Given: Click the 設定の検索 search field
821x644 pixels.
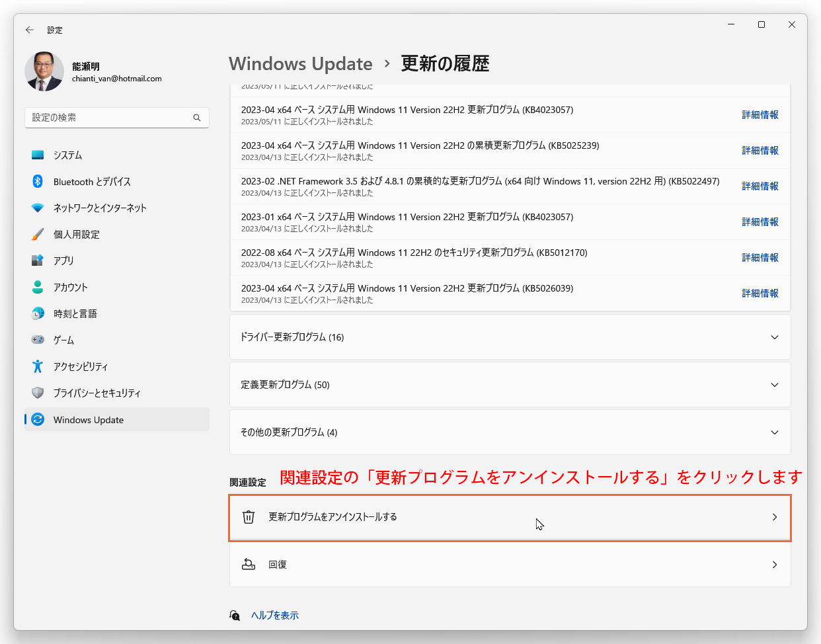Looking at the screenshot, I should pyautogui.click(x=117, y=118).
